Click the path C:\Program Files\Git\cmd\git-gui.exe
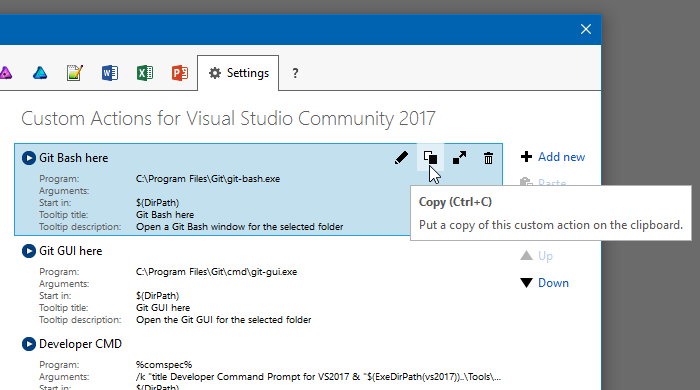700x390 pixels. click(217, 272)
